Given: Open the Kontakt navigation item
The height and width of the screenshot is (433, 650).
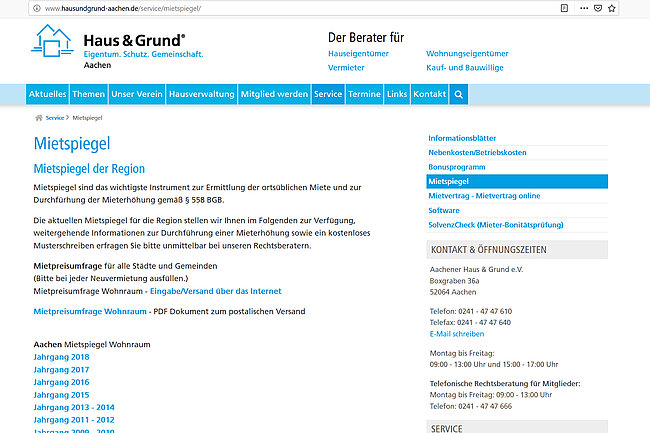Looking at the screenshot, I should pos(430,94).
